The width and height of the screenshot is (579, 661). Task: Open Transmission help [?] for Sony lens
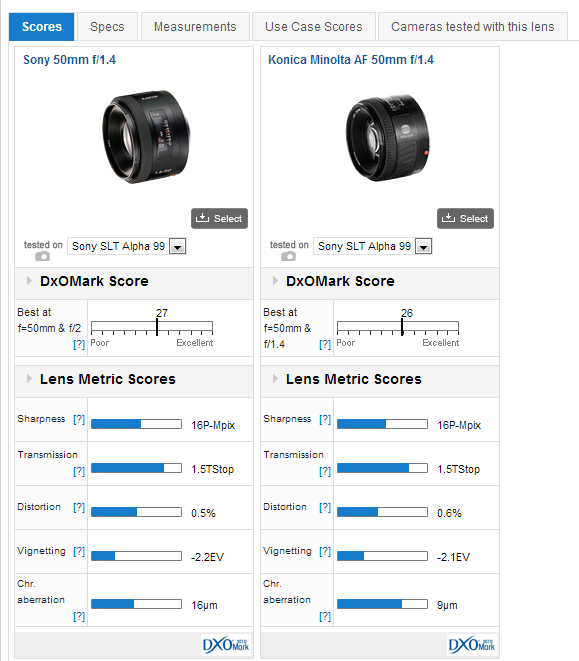tap(79, 471)
